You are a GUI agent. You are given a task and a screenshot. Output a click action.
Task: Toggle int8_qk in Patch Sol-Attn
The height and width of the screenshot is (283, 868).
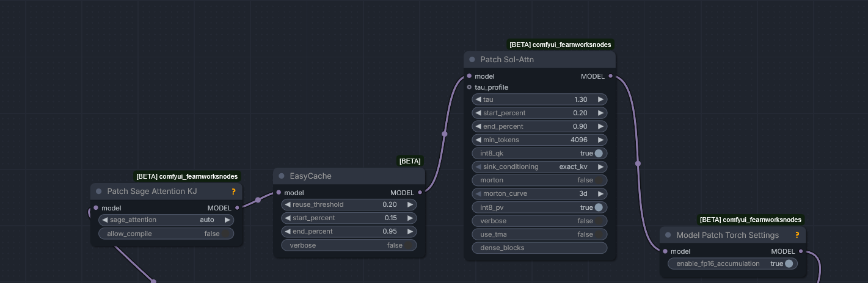click(x=540, y=153)
